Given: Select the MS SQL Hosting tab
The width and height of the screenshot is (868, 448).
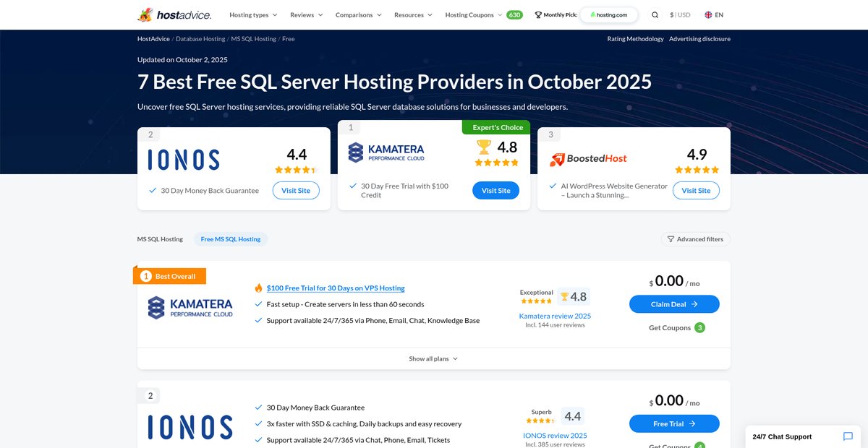Looking at the screenshot, I should (160, 239).
